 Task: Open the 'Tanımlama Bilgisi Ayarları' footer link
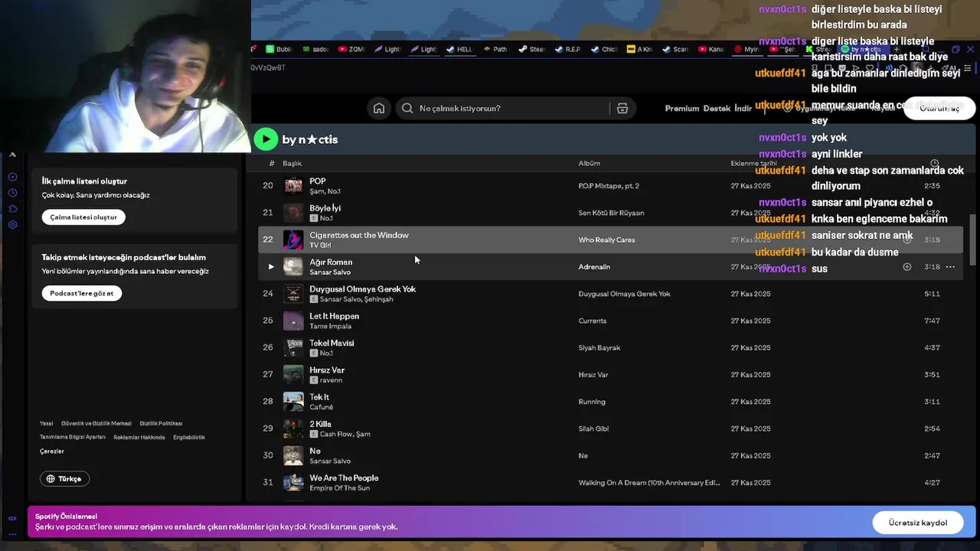pos(73,438)
